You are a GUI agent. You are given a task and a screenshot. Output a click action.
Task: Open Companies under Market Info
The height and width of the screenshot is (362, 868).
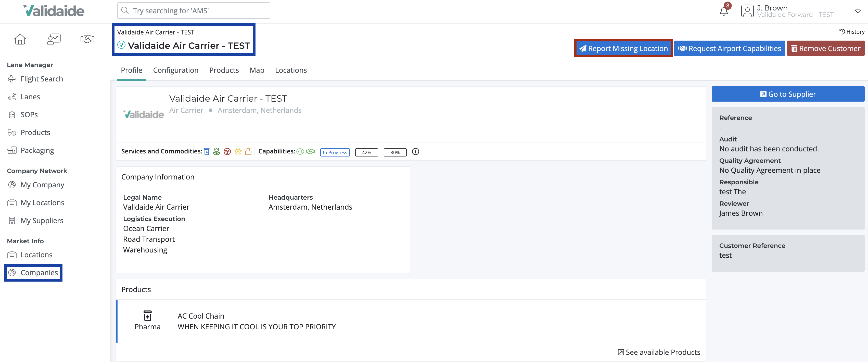[x=33, y=273]
